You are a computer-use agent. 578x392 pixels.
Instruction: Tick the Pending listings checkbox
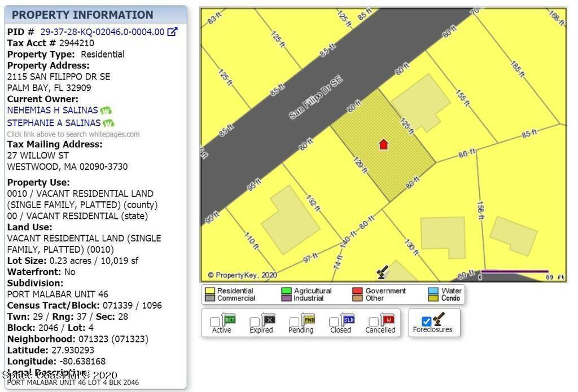(x=294, y=321)
